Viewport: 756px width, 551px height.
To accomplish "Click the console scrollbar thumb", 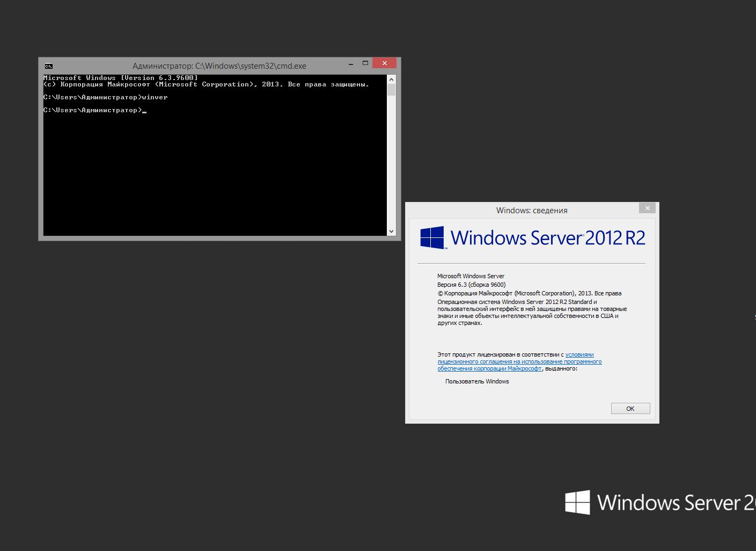I will [x=391, y=89].
